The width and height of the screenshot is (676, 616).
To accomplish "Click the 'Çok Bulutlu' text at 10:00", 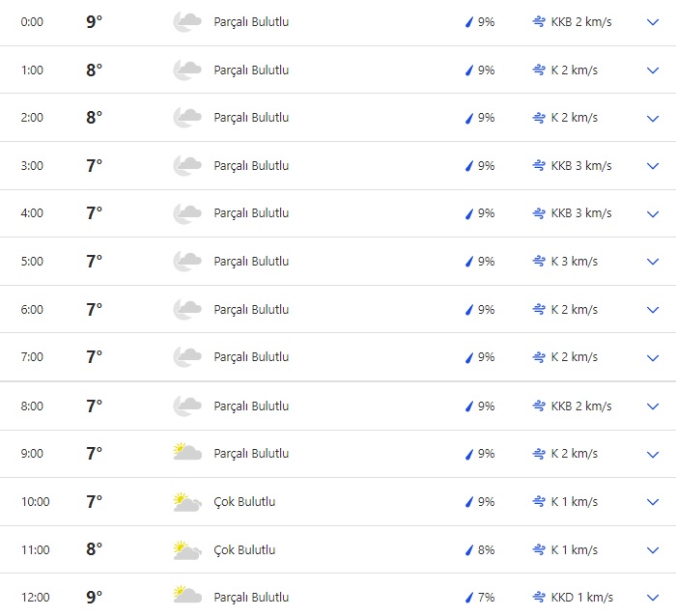I will coord(244,502).
